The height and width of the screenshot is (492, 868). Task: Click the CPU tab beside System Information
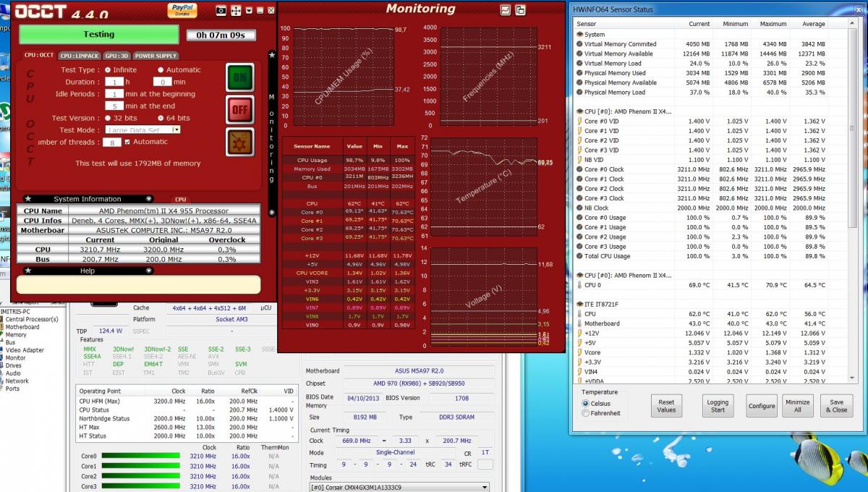pyautogui.click(x=180, y=199)
